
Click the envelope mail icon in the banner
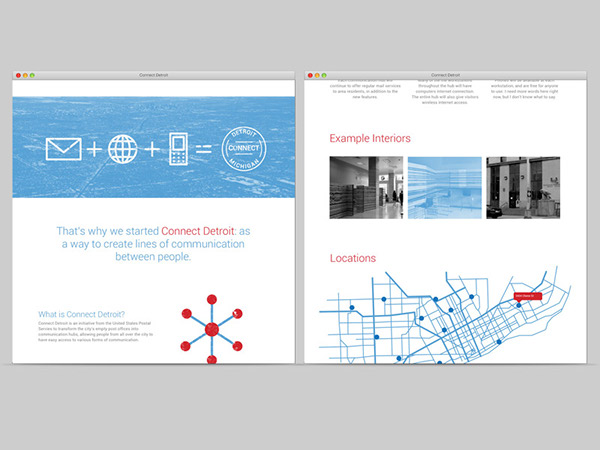[x=64, y=149]
